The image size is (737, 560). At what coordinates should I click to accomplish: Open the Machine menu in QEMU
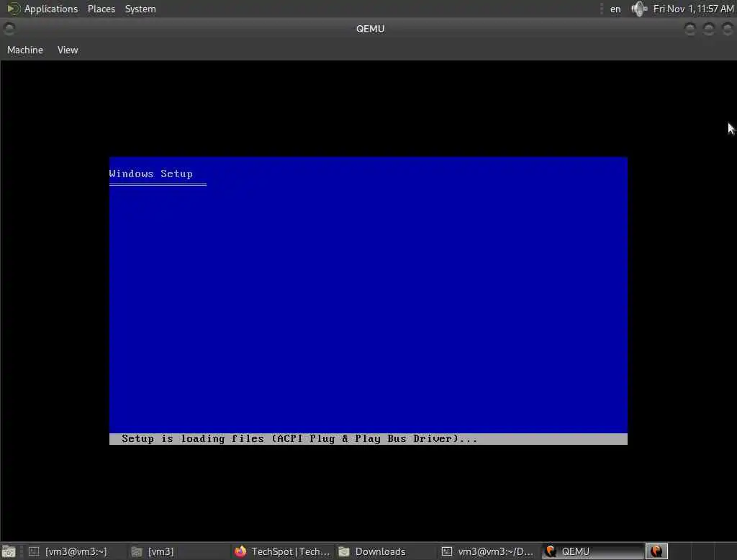click(25, 50)
